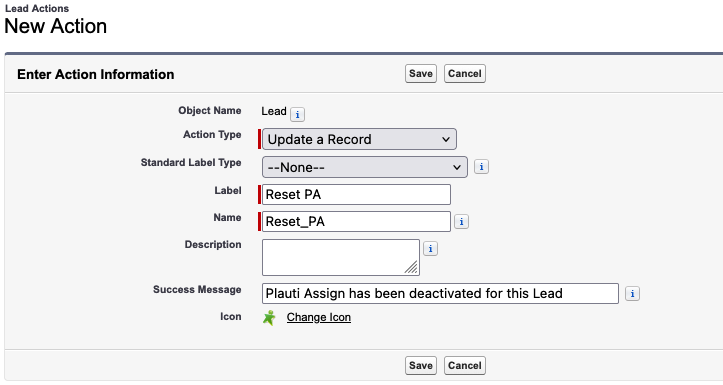Click the green running figure action icon
Viewport: 723px width, 385px height.
[269, 317]
